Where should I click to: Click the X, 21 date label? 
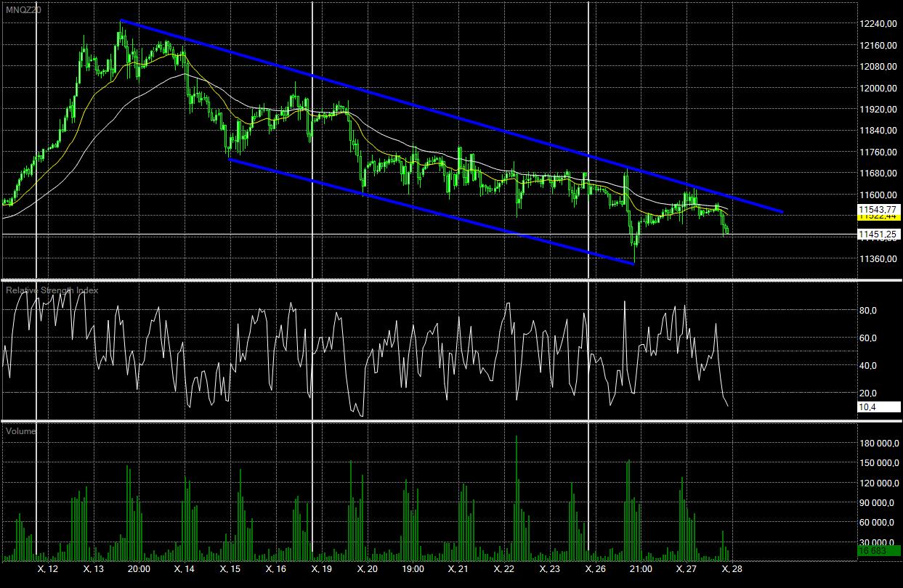click(458, 568)
